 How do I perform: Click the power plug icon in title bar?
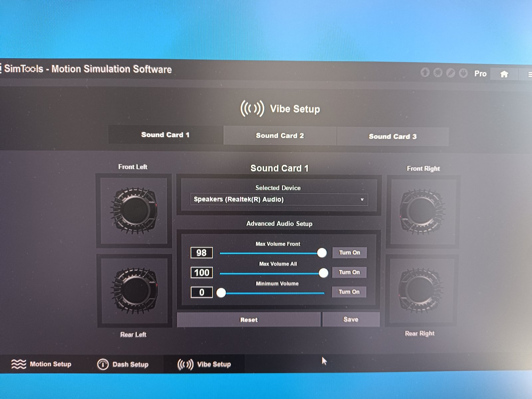tap(463, 73)
